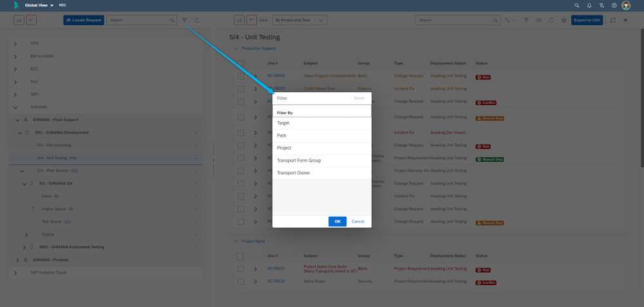644x307 pixels.
Task: Select S/4 - Unit Testing (44) item
Action: pyautogui.click(x=105, y=158)
